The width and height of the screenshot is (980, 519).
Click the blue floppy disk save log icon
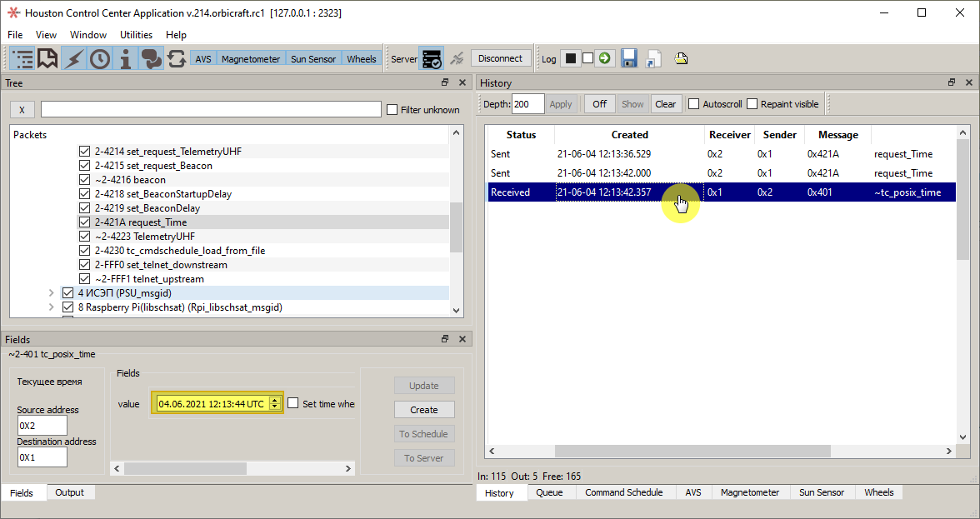click(629, 58)
